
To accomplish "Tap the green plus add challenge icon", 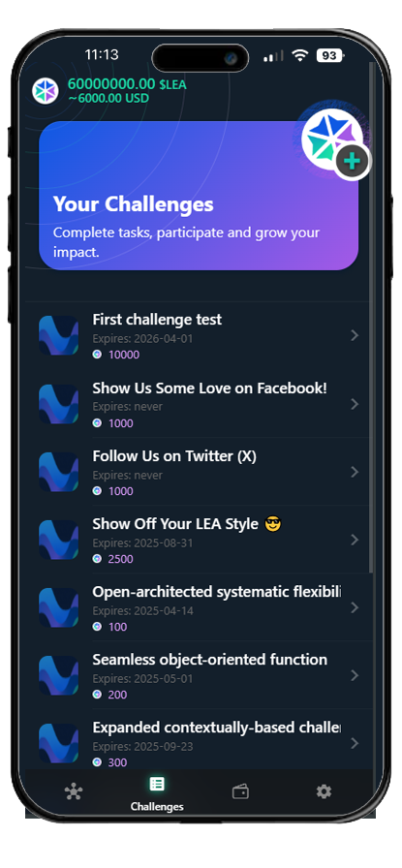I will pyautogui.click(x=353, y=161).
